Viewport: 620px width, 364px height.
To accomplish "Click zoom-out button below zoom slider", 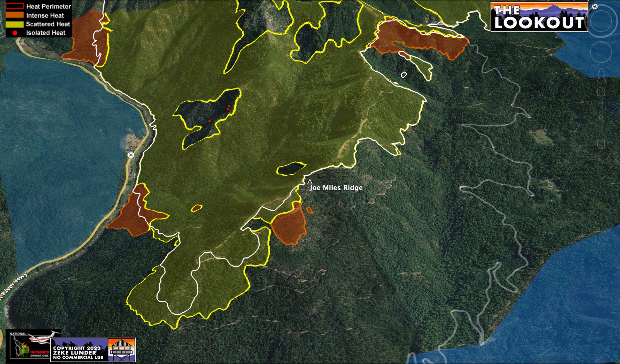I will 601,144.
